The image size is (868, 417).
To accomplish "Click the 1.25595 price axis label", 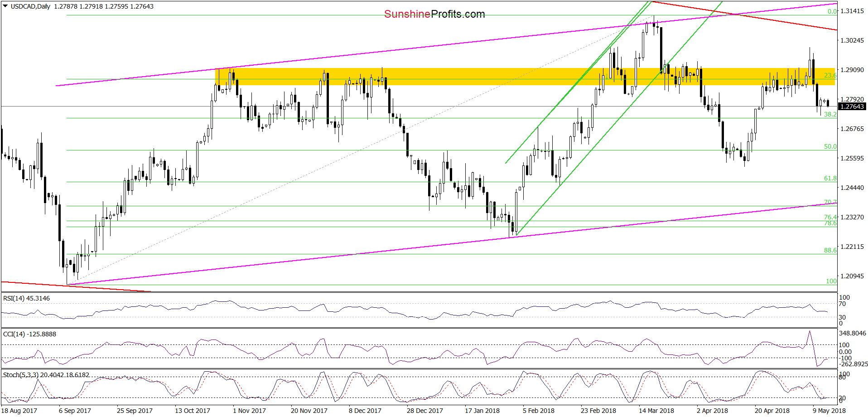I will pyautogui.click(x=852, y=158).
